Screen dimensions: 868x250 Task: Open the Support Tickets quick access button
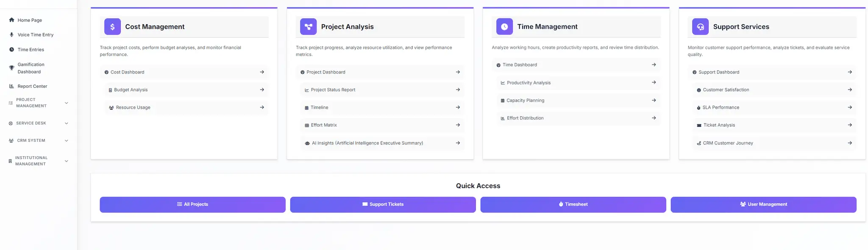click(383, 205)
